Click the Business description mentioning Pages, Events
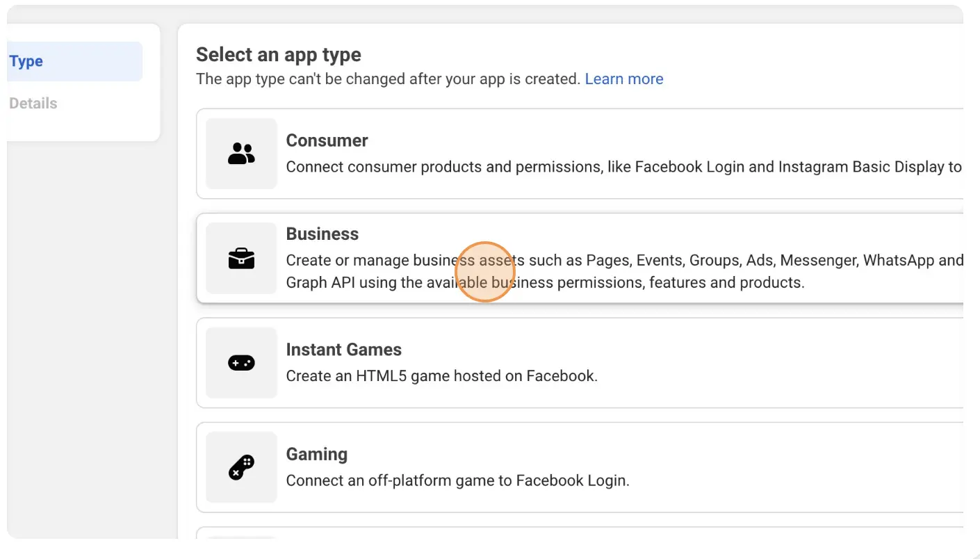The image size is (980, 559). [624, 260]
